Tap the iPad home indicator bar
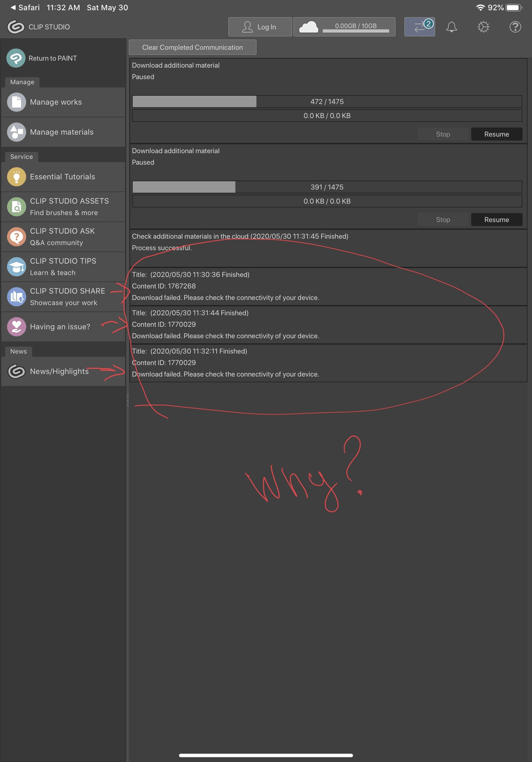The width and height of the screenshot is (532, 762). coord(266,755)
